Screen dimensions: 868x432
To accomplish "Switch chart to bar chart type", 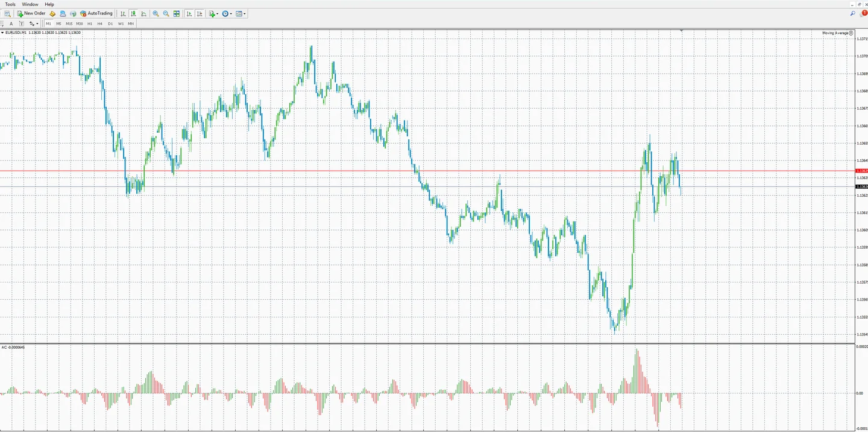I will tap(123, 13).
